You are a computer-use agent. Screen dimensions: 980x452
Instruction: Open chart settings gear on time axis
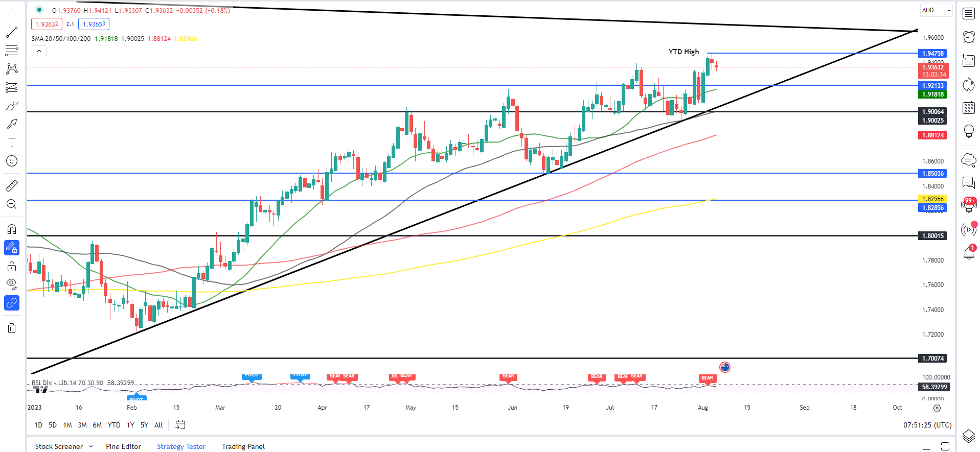(937, 408)
